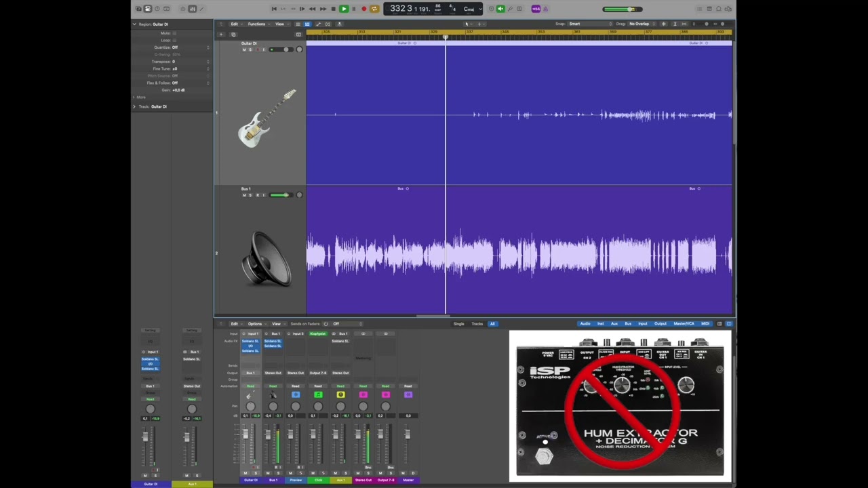Open the Library toolbar button
Screen dimensions: 868x488
point(138,9)
